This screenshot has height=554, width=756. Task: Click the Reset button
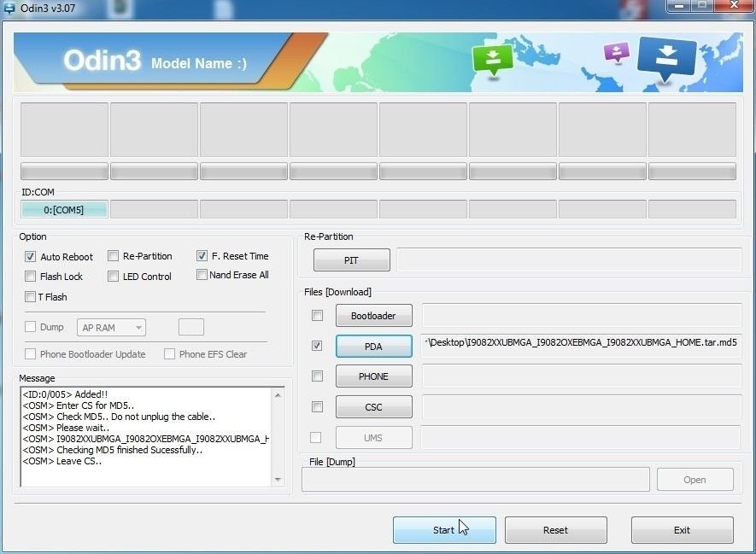click(x=555, y=530)
